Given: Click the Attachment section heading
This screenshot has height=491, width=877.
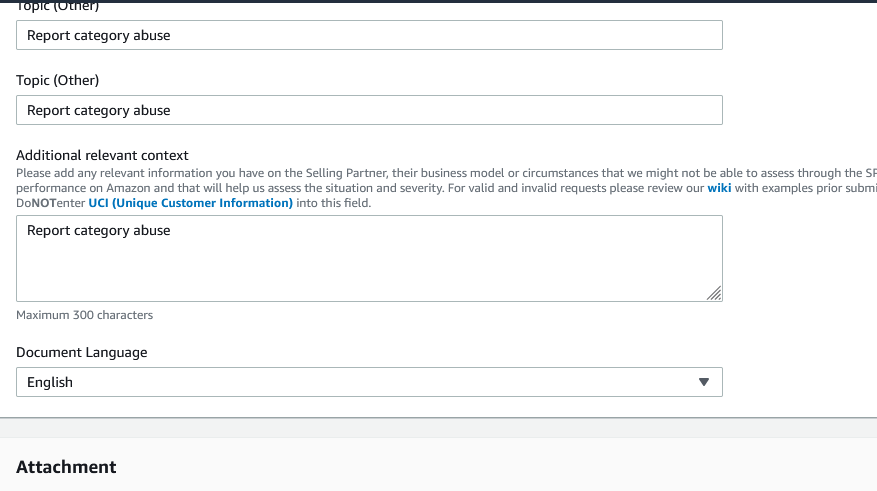Looking at the screenshot, I should tap(66, 467).
